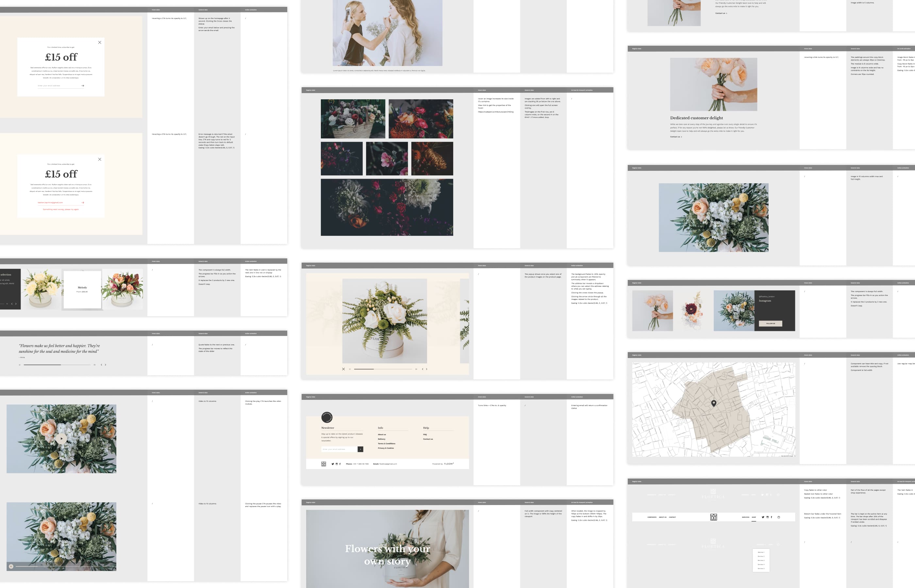Show previous products in selection carousel
The height and width of the screenshot is (588, 915).
(x=12, y=303)
